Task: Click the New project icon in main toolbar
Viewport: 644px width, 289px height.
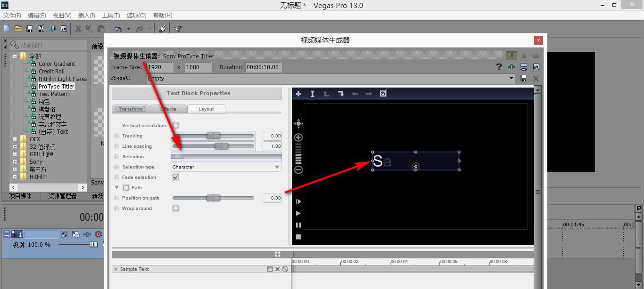Action: 7,29
